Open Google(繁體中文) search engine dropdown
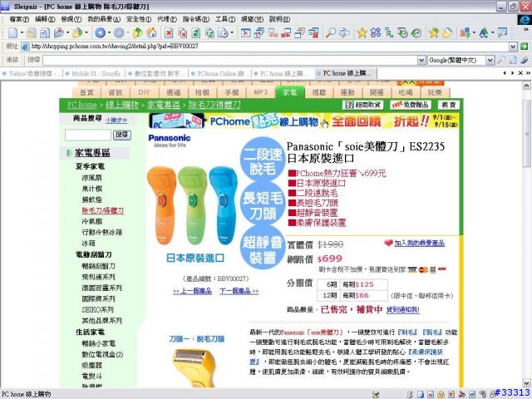Image resolution: width=532 pixels, height=399 pixels. (x=490, y=60)
